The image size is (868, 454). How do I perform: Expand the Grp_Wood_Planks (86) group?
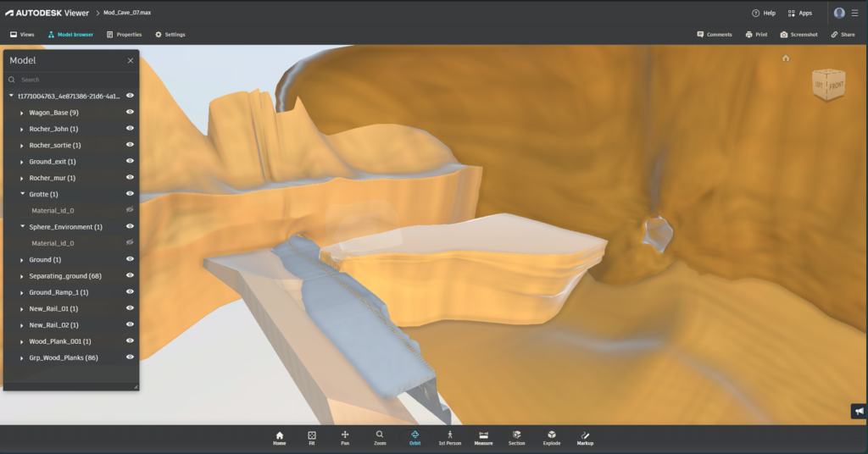click(22, 358)
